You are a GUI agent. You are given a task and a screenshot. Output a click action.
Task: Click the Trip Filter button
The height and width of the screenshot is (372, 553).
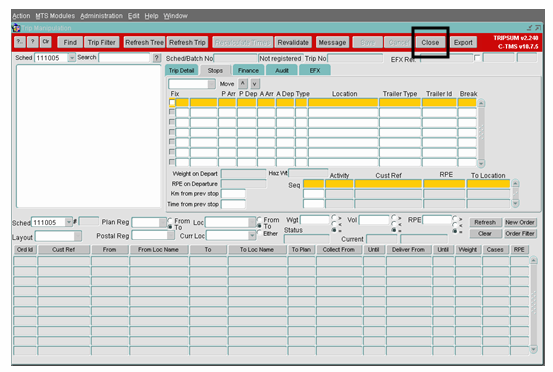[x=102, y=42]
